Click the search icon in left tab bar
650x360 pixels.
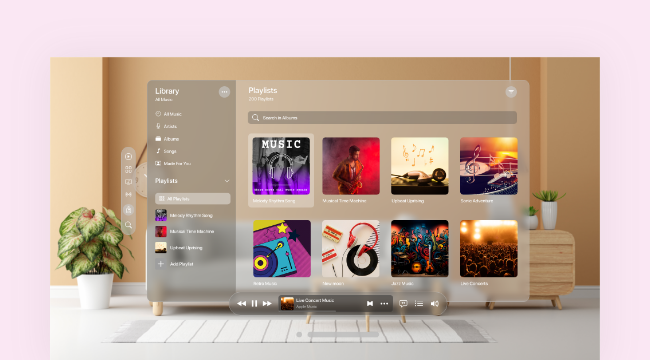coord(129,225)
